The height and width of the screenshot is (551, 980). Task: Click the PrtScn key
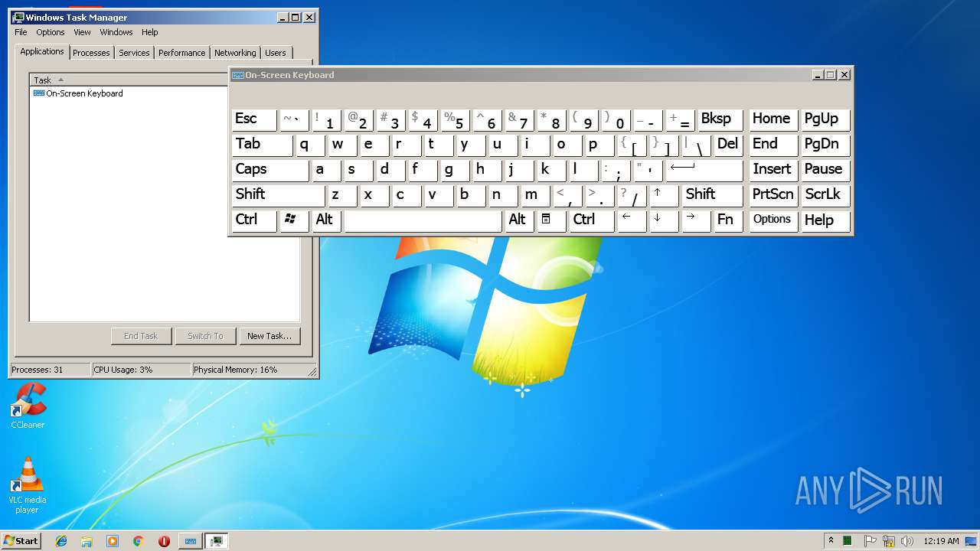(773, 195)
